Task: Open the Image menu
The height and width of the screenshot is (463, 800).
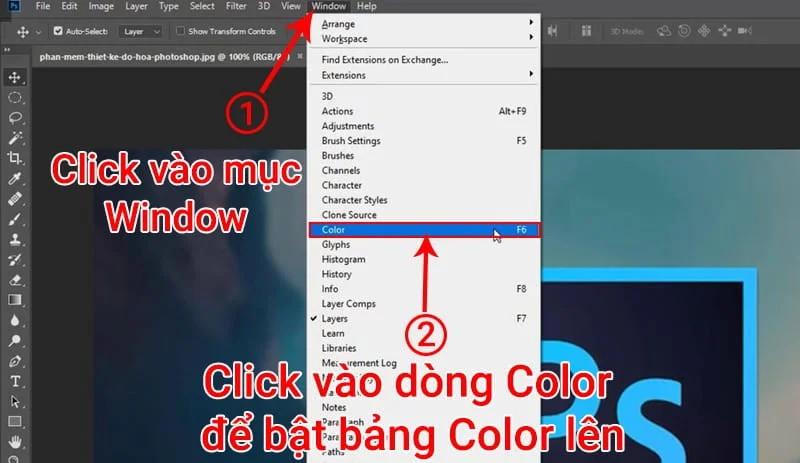Action: (101, 6)
